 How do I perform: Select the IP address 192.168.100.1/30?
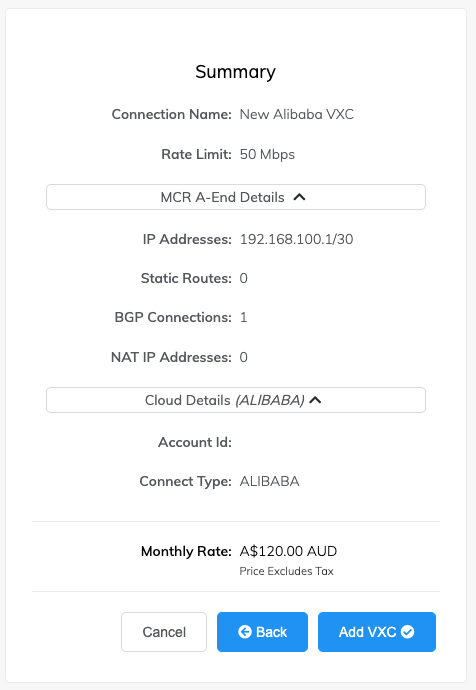pyautogui.click(x=296, y=239)
